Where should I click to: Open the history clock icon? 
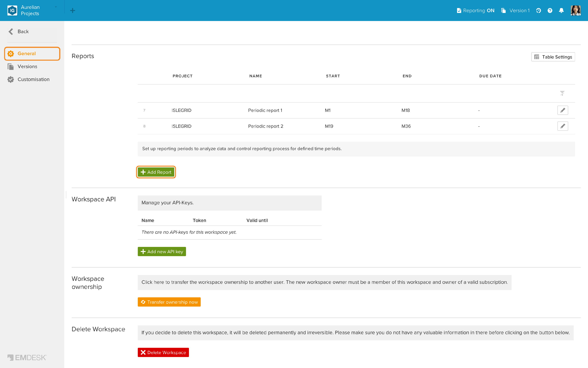pyautogui.click(x=538, y=10)
